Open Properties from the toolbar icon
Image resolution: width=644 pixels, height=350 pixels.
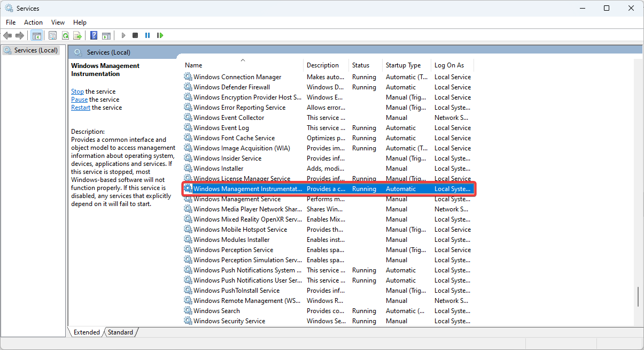coord(52,35)
